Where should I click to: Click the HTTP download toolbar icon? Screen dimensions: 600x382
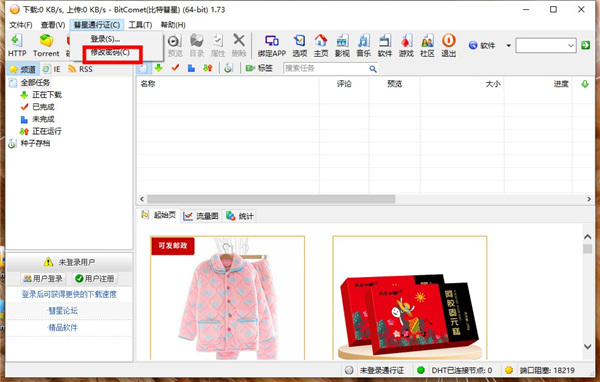pos(17,45)
